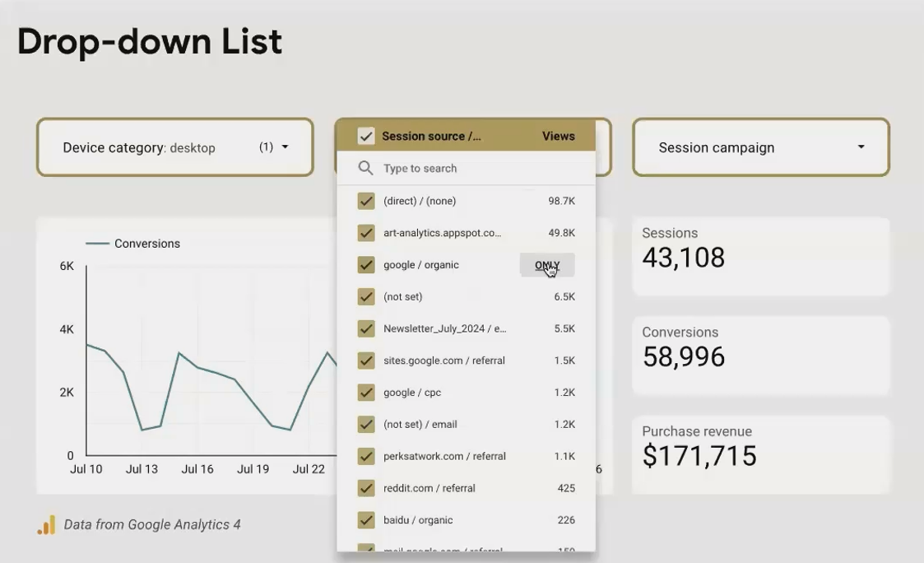Click the Purchase revenue scorecard

[761, 455]
